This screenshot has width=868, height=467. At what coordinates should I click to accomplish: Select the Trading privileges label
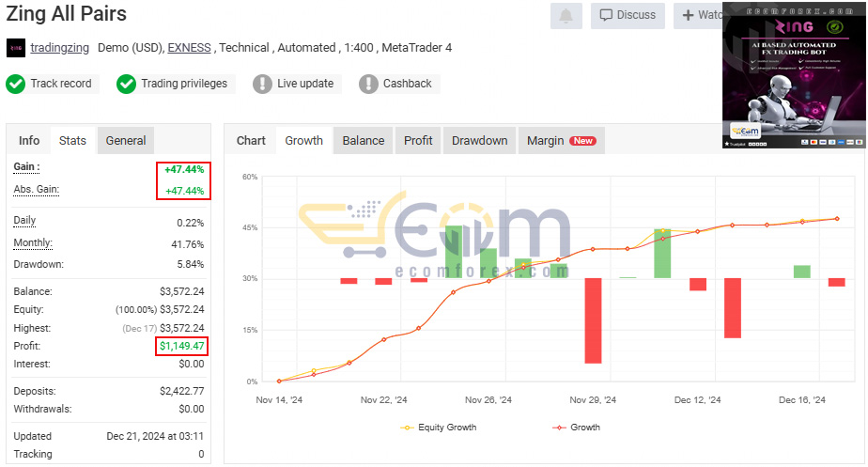184,84
